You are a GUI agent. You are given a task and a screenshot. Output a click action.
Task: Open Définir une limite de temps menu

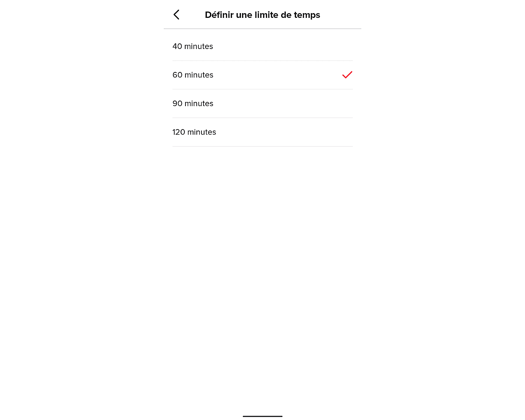click(262, 15)
